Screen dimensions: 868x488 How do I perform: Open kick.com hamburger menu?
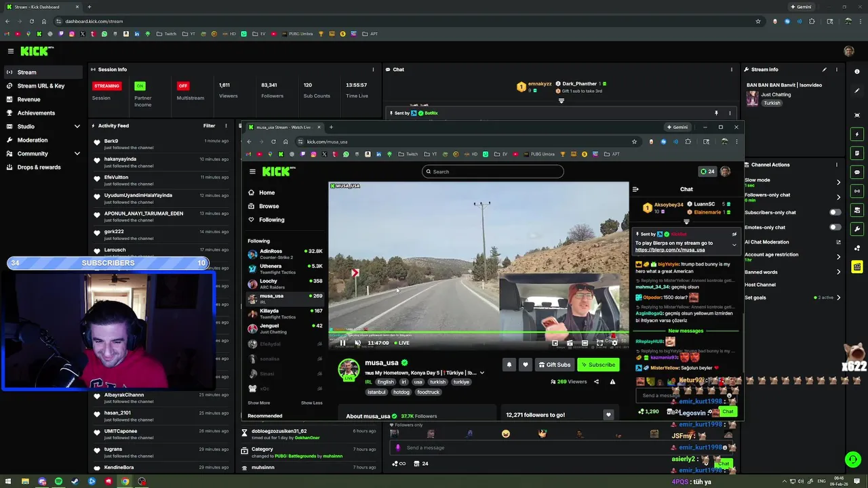coord(252,171)
